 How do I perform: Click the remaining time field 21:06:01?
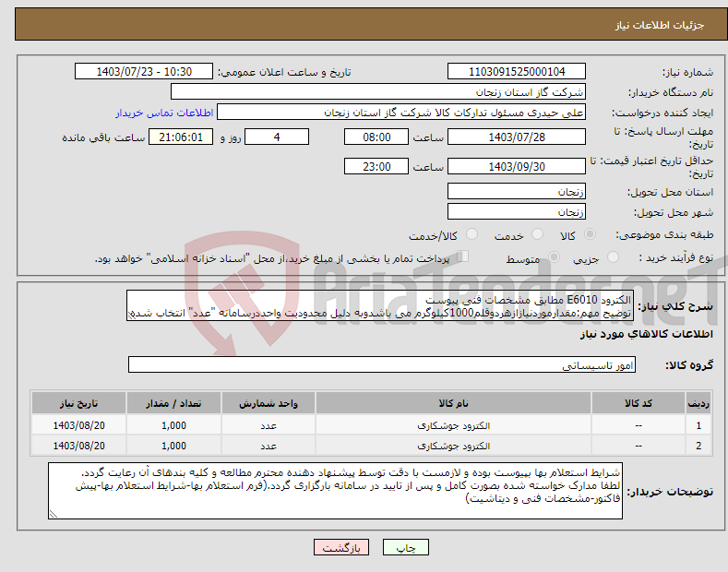181,137
